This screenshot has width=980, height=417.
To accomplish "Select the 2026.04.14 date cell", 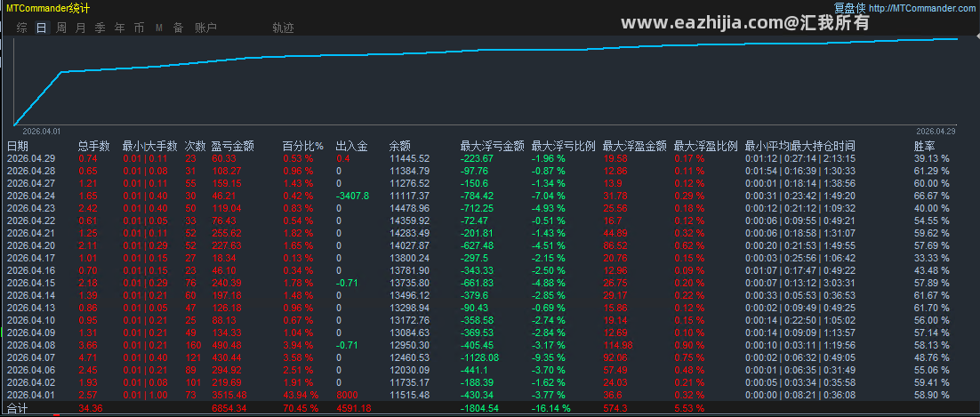I will click(31, 295).
